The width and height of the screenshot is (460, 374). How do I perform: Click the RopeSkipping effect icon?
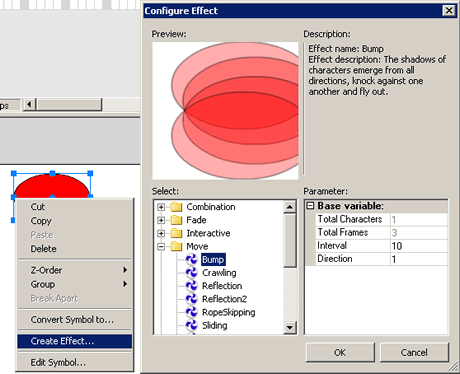coord(192,312)
